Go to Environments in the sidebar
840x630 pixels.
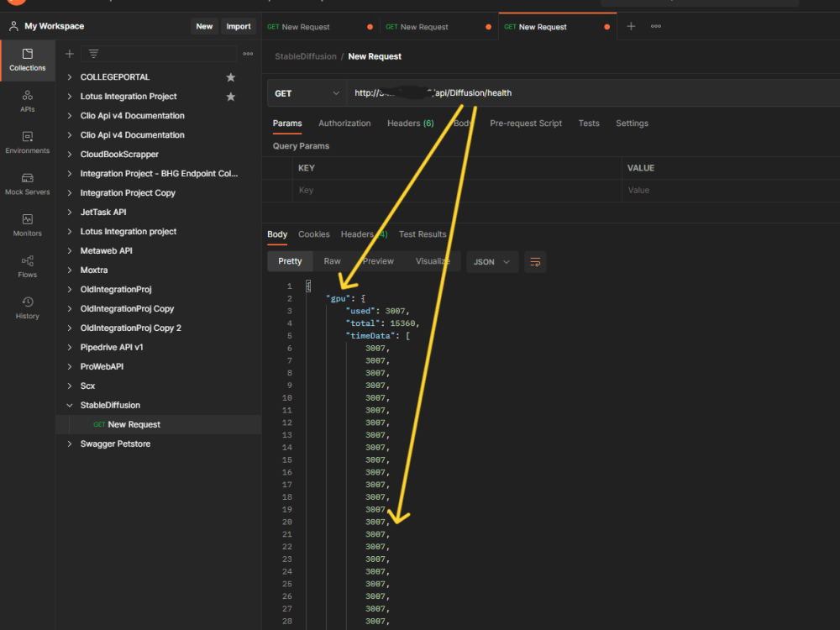coord(28,142)
